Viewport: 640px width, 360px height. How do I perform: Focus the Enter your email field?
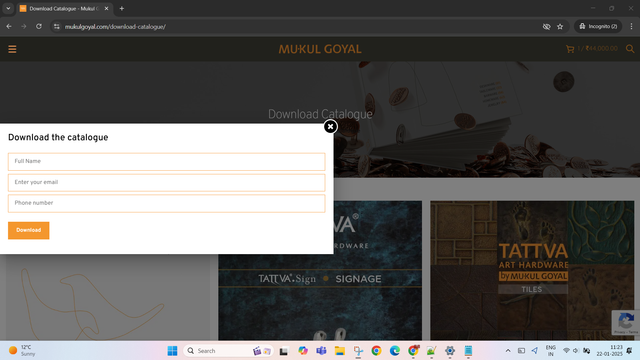point(167,182)
